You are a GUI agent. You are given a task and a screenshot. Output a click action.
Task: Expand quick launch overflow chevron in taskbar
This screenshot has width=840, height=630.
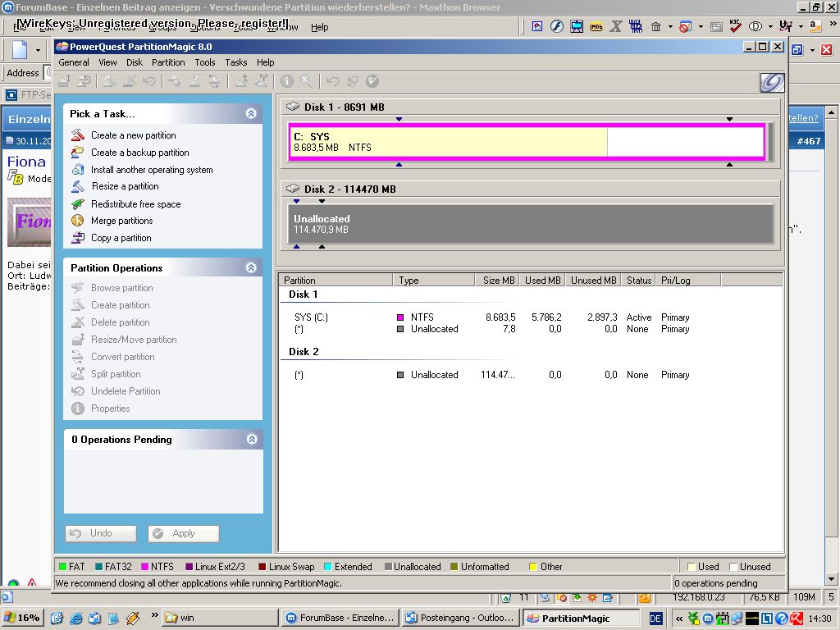pyautogui.click(x=154, y=615)
